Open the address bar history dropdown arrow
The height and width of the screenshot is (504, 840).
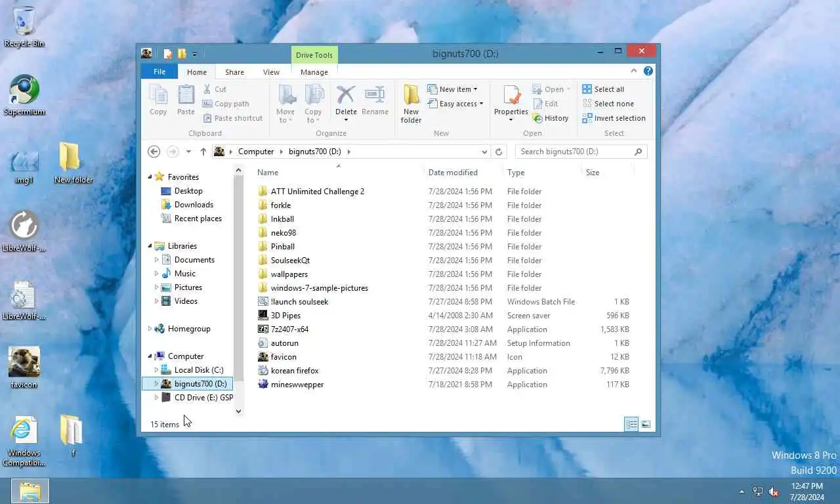point(484,152)
